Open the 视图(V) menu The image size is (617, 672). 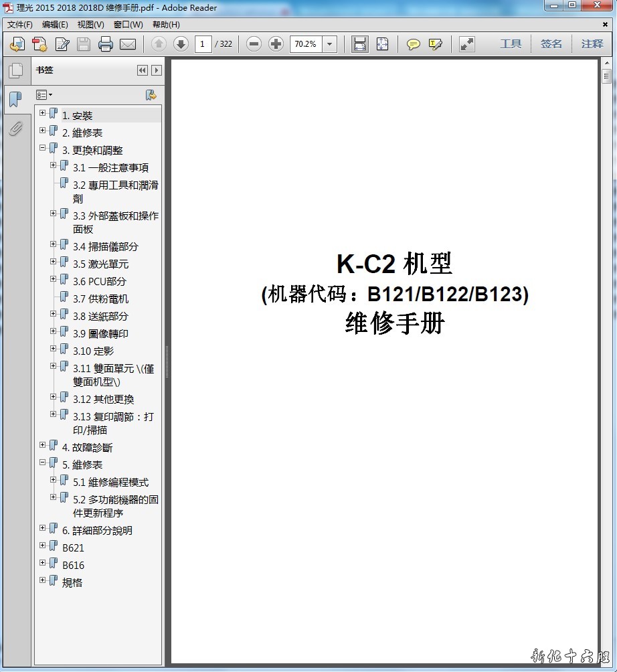[90, 25]
